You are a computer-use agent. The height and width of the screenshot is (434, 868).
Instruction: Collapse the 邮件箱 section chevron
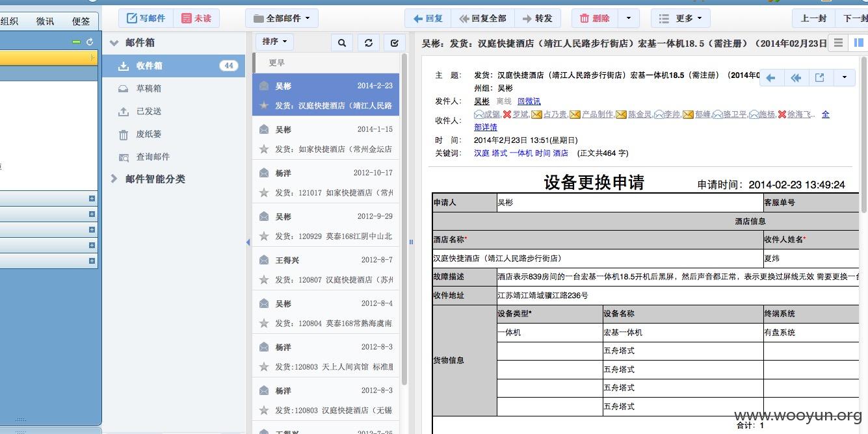pos(114,43)
